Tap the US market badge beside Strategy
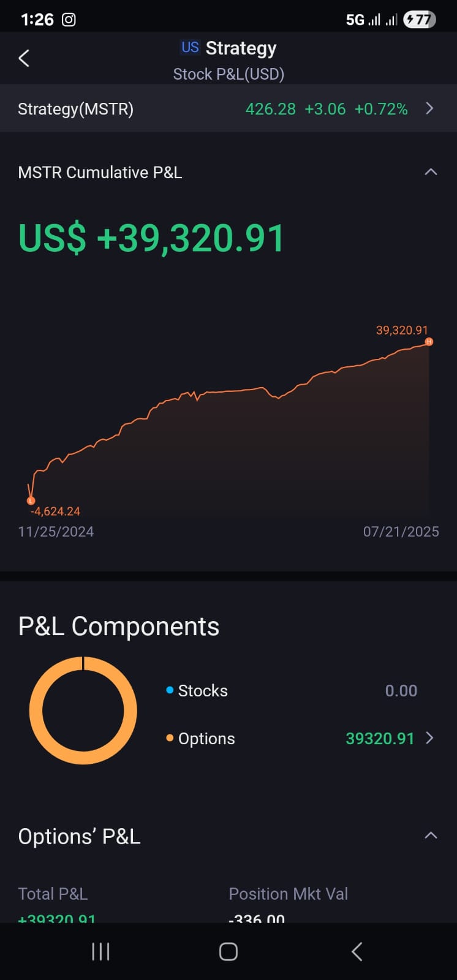 click(190, 47)
